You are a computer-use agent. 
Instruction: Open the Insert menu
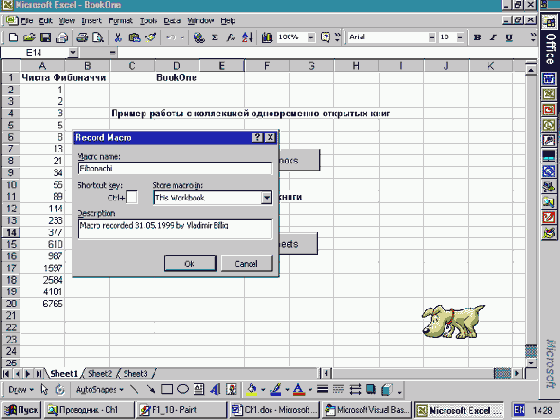91,21
